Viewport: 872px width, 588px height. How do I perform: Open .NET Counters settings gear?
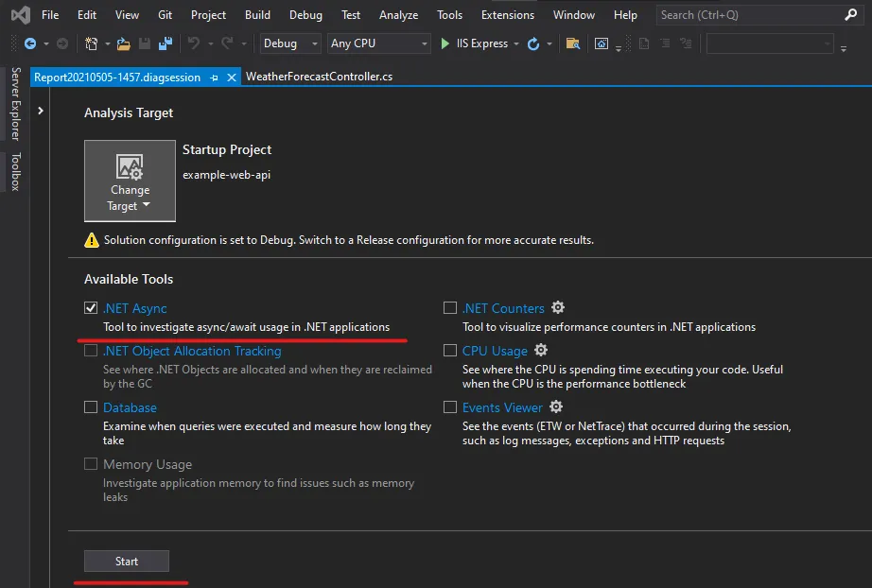(x=558, y=307)
